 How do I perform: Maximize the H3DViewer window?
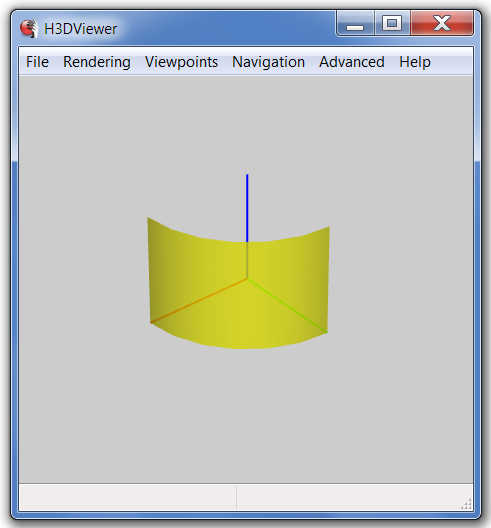(392, 23)
